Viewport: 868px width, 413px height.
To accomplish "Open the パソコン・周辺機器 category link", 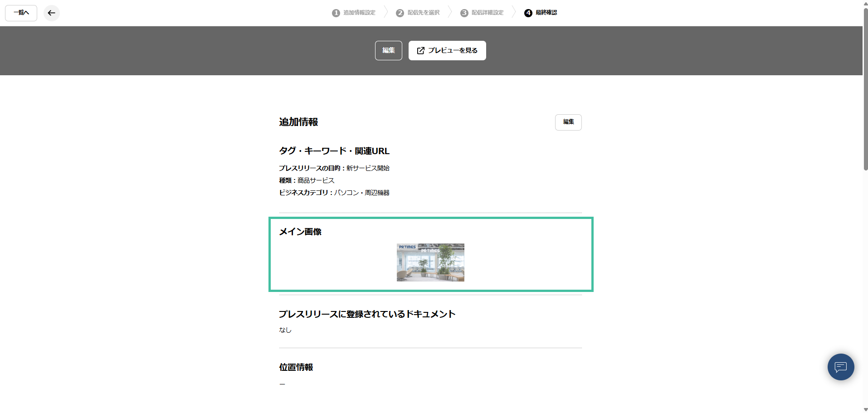I will pos(362,192).
